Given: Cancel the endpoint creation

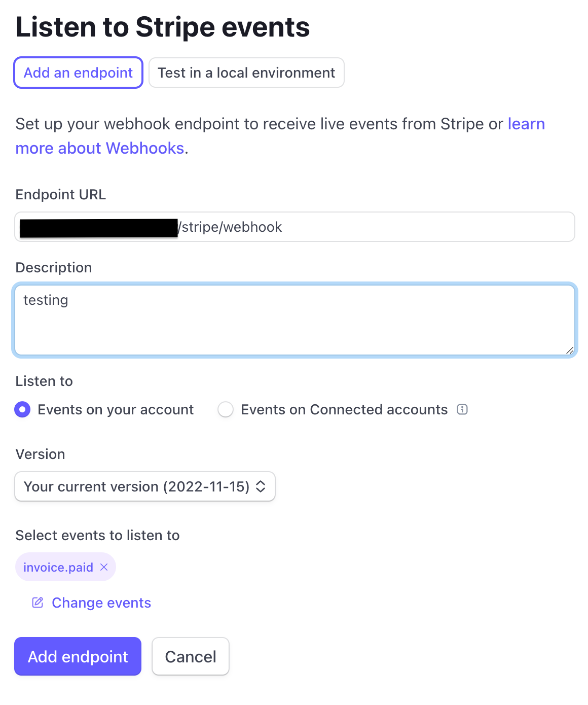Looking at the screenshot, I should click(191, 656).
